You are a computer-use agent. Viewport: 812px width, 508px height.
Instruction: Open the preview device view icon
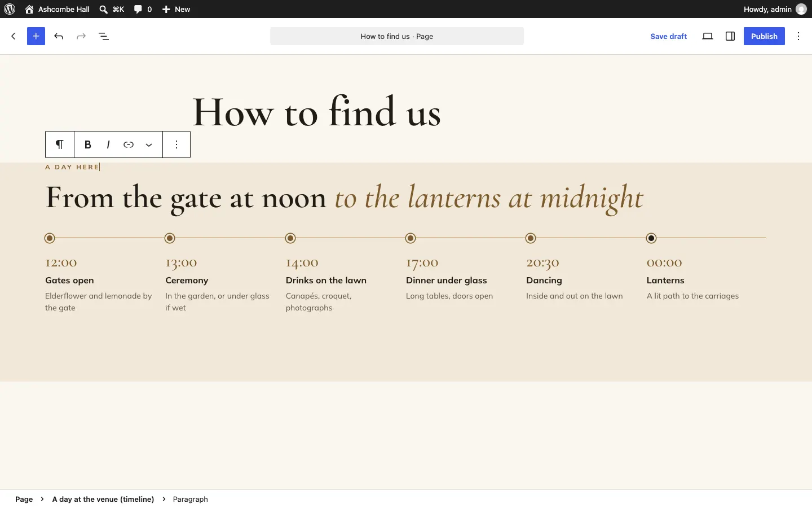(x=708, y=36)
